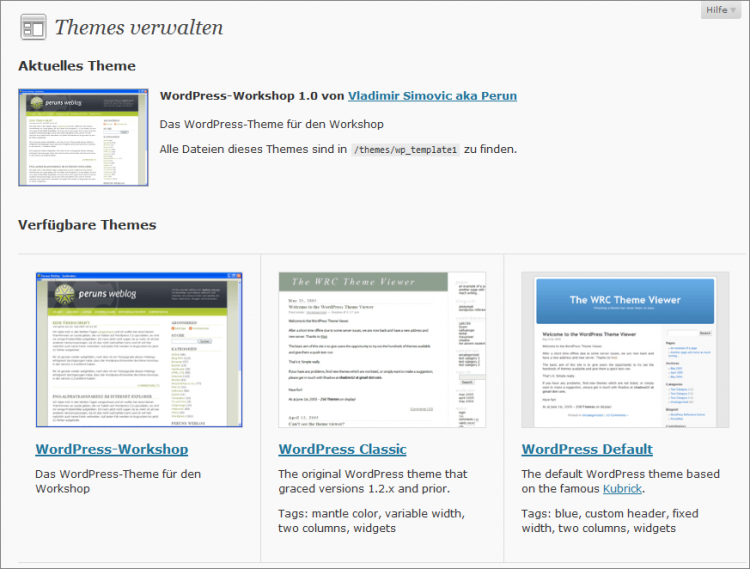Click the WordPress Classic tags line
The height and width of the screenshot is (569, 750).
370,521
